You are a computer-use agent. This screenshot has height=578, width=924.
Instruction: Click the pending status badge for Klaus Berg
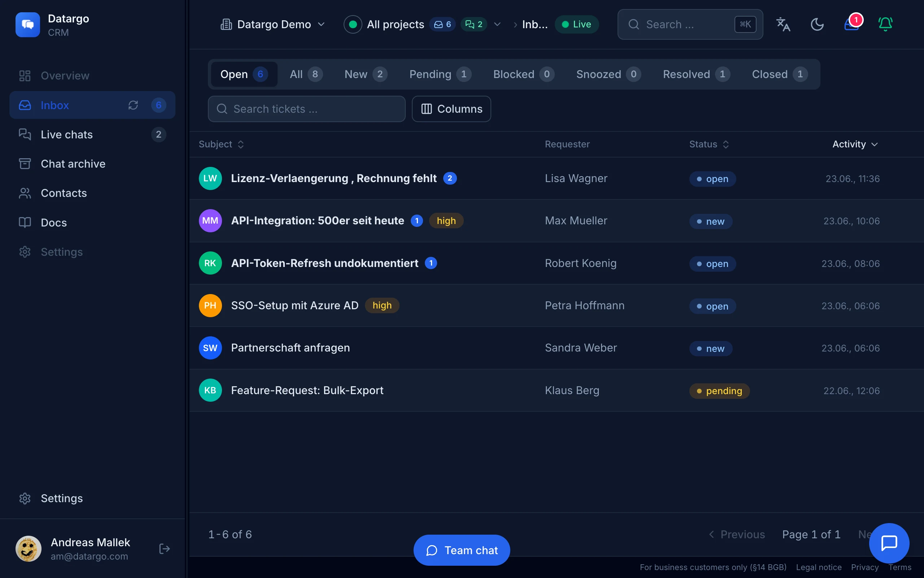(719, 391)
